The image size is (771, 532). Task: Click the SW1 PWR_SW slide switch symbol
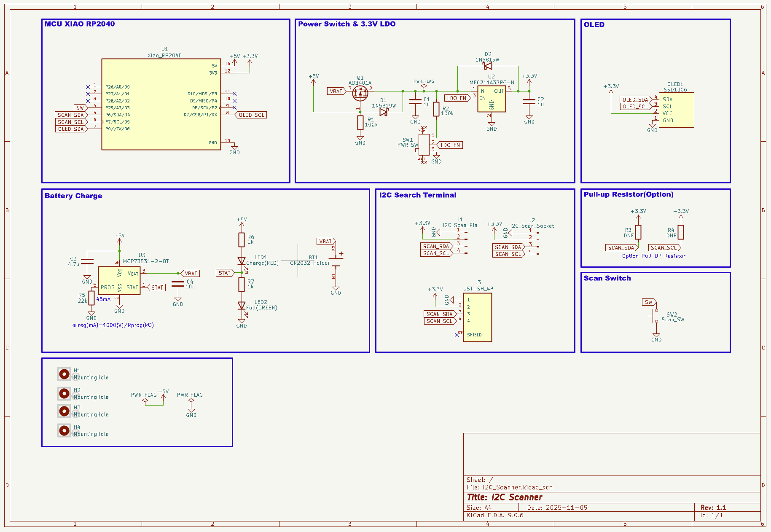pyautogui.click(x=424, y=145)
